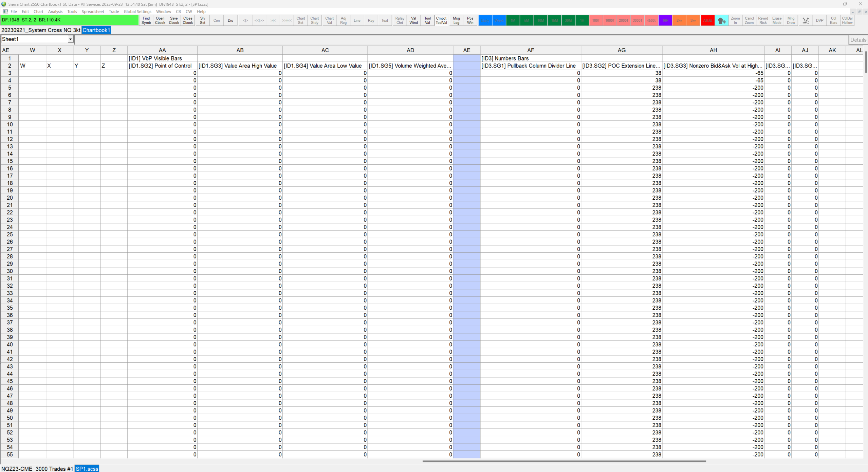The image size is (868, 472).
Task: Click the cyan head-with-crosshair toolbar icon
Action: tap(722, 21)
